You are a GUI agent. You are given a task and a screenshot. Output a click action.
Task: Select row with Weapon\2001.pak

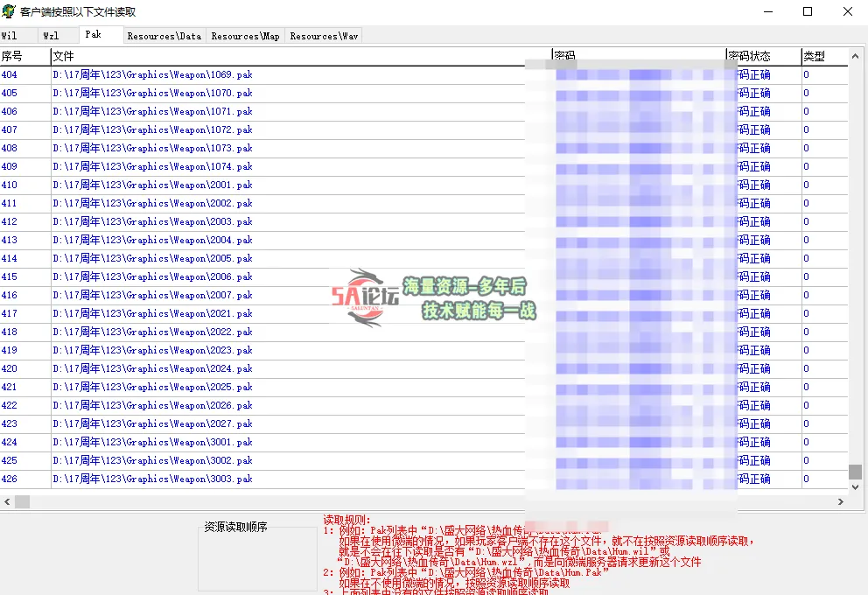coord(424,185)
